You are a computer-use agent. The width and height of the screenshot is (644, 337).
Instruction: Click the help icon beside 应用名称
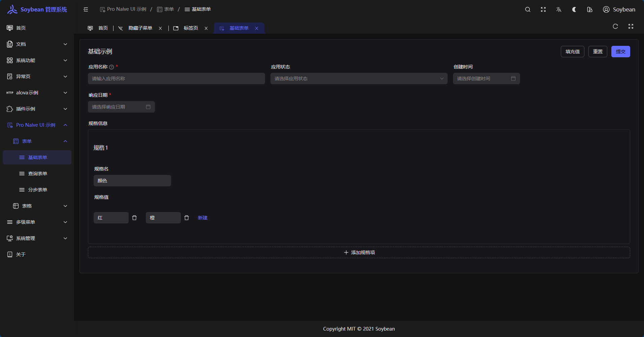pyautogui.click(x=111, y=67)
